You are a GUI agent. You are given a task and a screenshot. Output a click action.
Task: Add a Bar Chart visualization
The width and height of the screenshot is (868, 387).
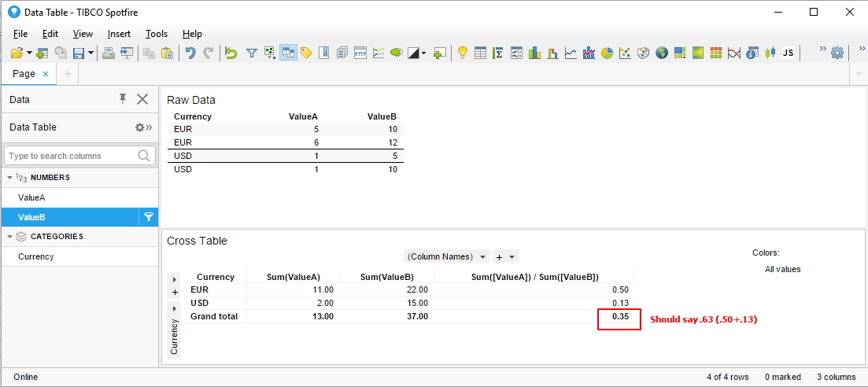535,53
